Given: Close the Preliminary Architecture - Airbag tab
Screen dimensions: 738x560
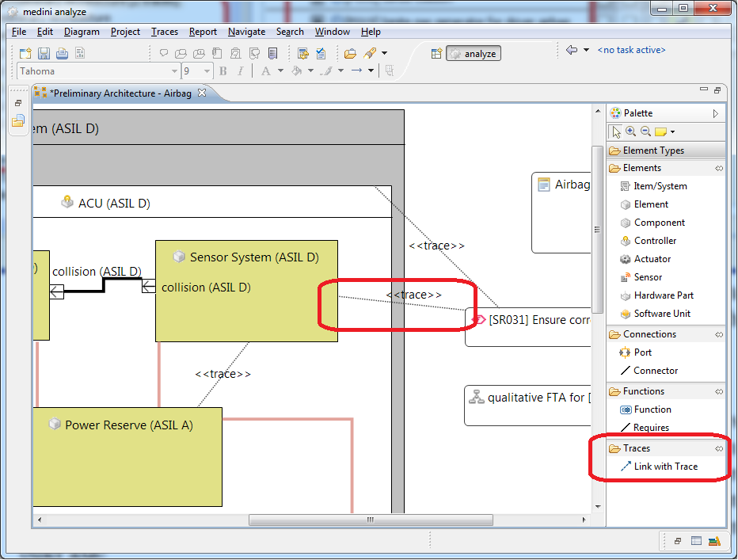Looking at the screenshot, I should pyautogui.click(x=201, y=93).
